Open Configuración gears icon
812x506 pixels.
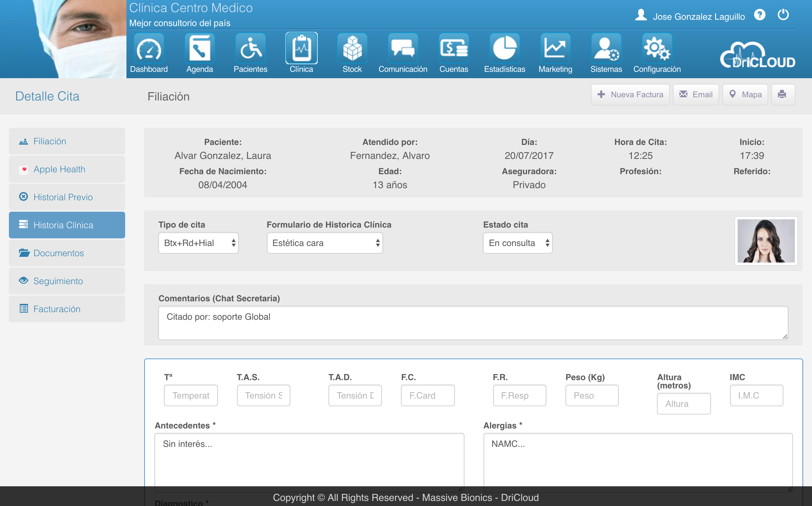coord(657,49)
